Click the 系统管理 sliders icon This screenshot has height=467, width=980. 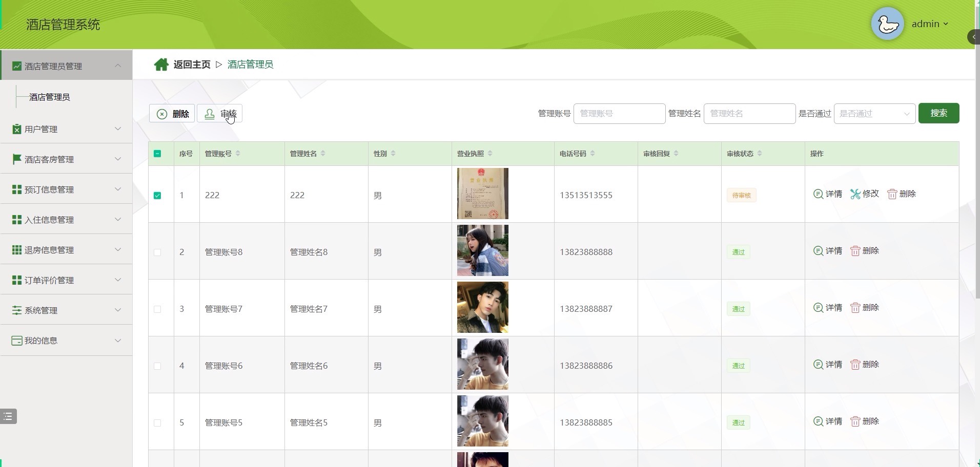17,310
